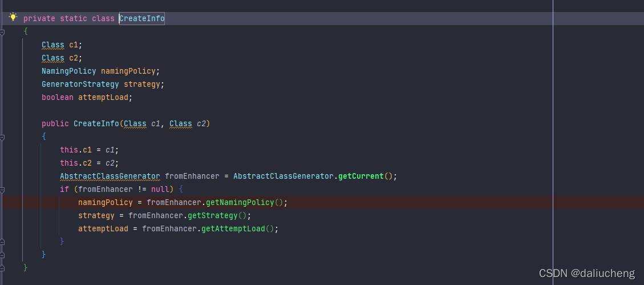Collapse the constructor body fold marker
The height and width of the screenshot is (285, 644).
pos(2,137)
